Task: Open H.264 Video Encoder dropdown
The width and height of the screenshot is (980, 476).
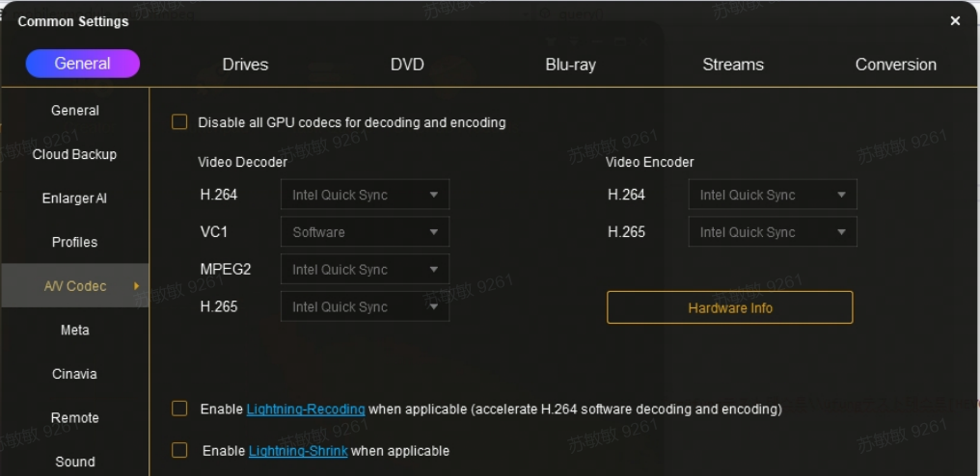Action: (772, 195)
